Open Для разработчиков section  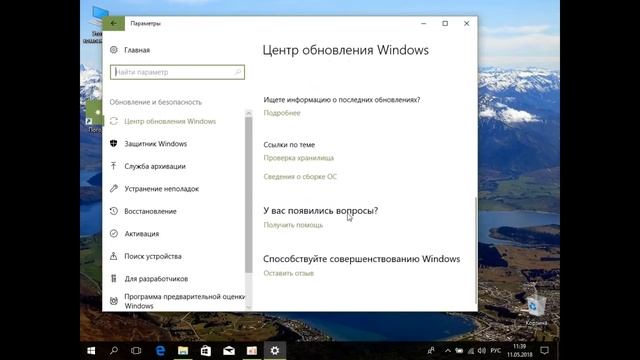tap(156, 279)
